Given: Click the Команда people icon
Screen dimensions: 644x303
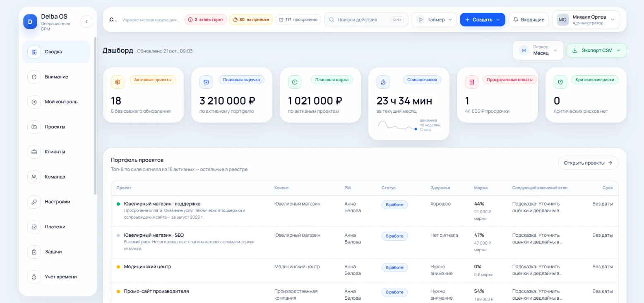Looking at the screenshot, I should (34, 177).
